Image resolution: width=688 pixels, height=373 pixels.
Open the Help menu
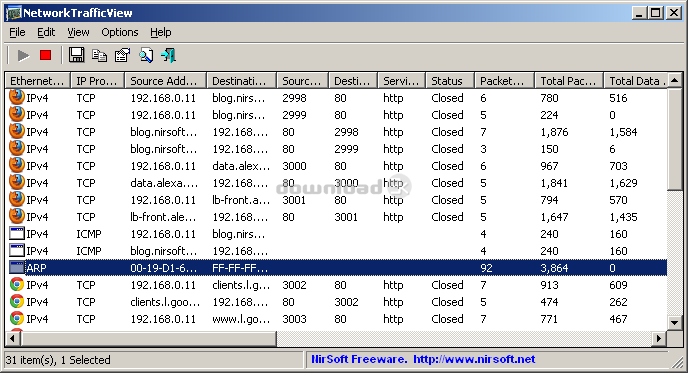tap(161, 32)
